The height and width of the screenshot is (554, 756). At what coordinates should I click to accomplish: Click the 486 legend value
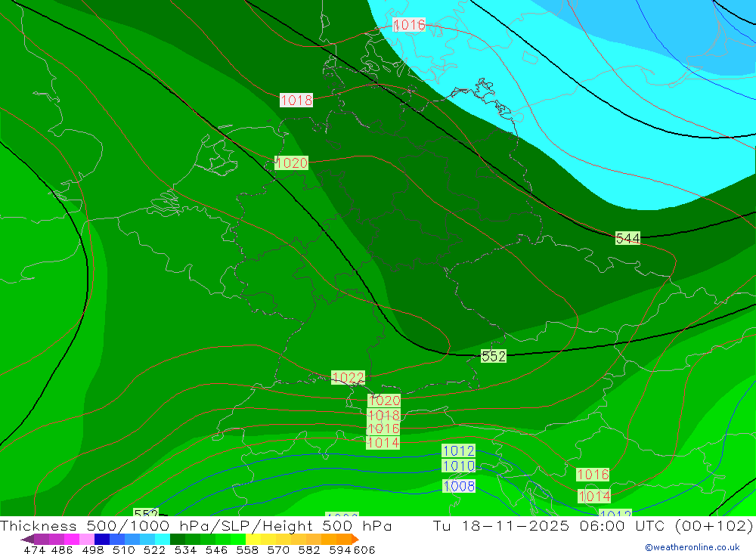(x=62, y=550)
